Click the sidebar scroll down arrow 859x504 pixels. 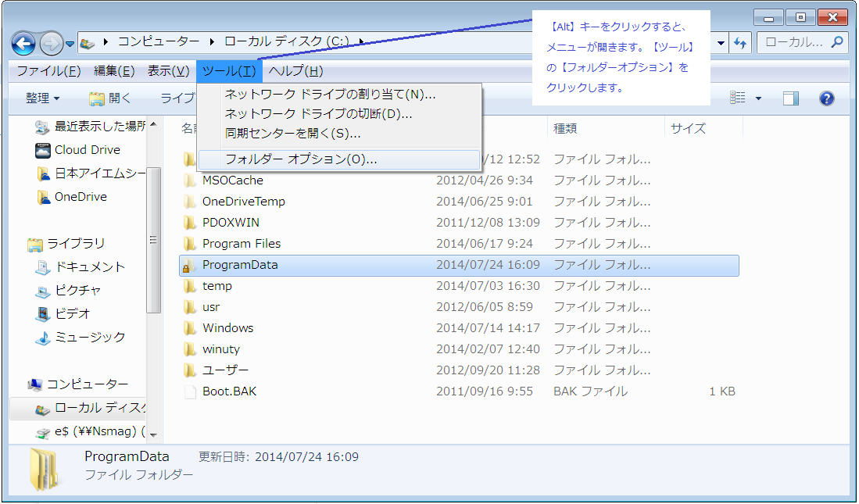[153, 434]
